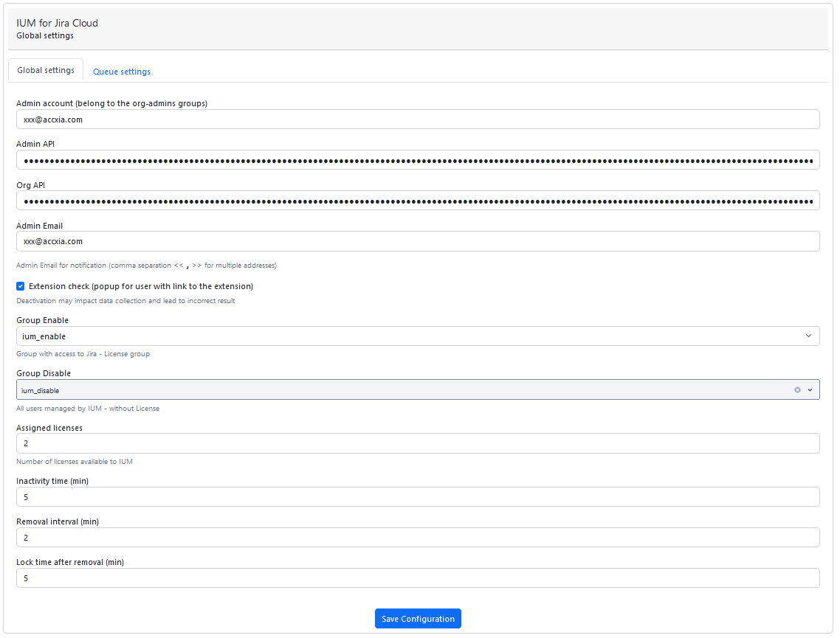Focus the Admin account email field
This screenshot has width=840, height=638.
click(418, 119)
